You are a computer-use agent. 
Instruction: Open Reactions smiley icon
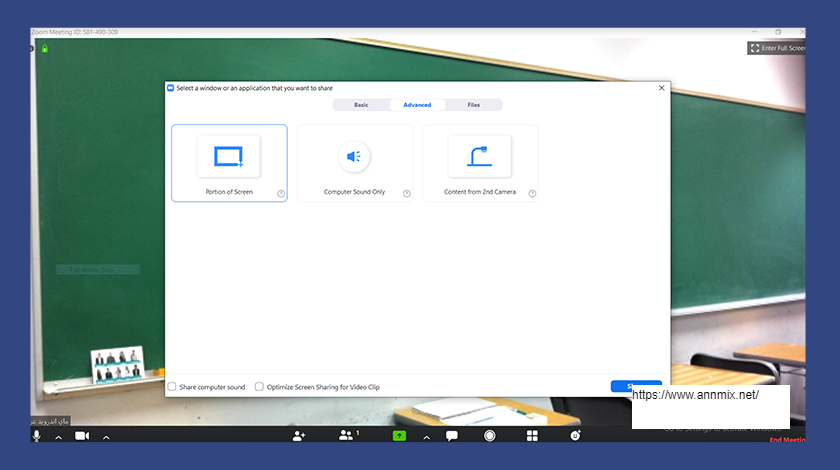click(575, 436)
